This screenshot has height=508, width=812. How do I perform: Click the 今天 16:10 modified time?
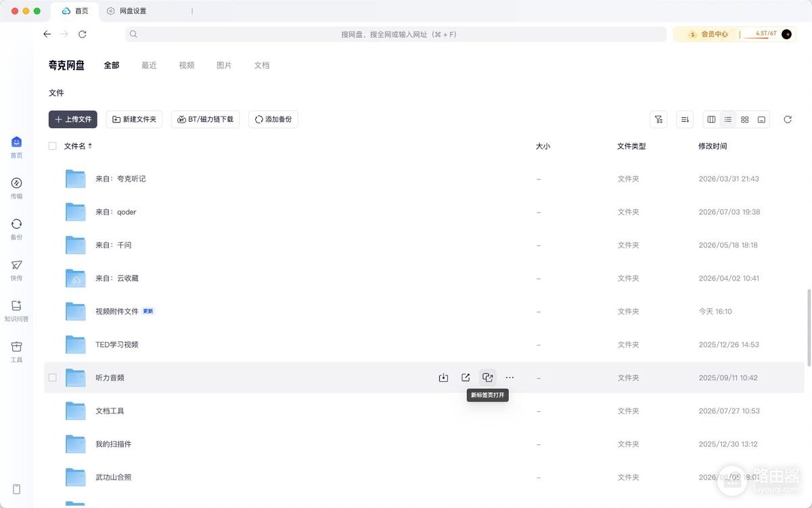715,312
